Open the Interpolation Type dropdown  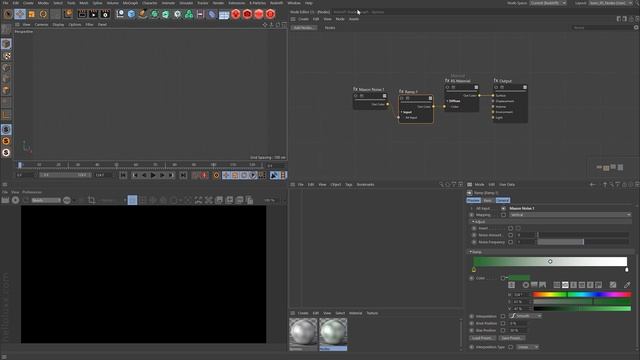tap(528, 347)
